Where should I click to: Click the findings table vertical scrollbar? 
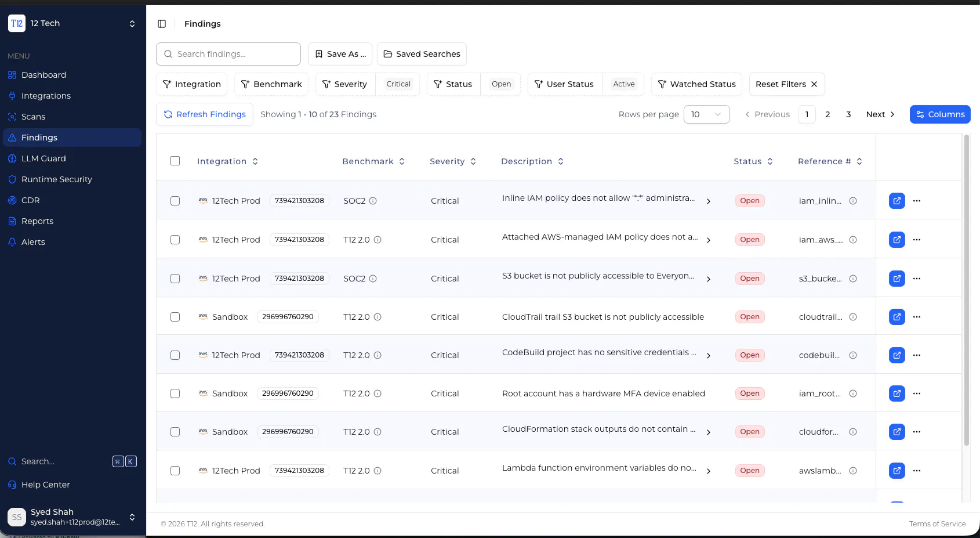966,290
